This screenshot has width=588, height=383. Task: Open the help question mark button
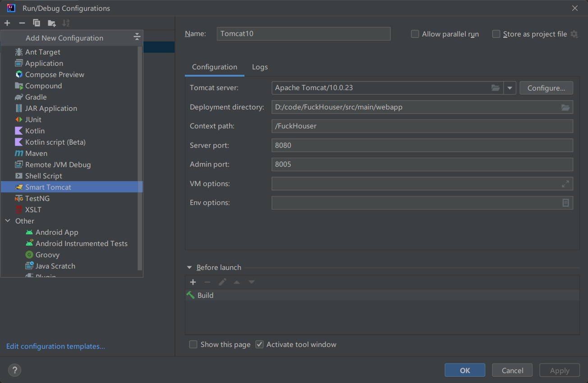pyautogui.click(x=15, y=370)
